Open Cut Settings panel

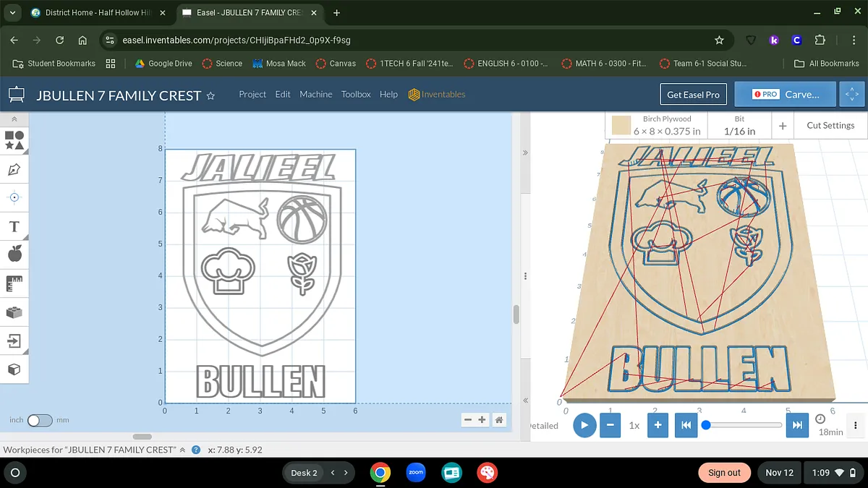pos(830,126)
